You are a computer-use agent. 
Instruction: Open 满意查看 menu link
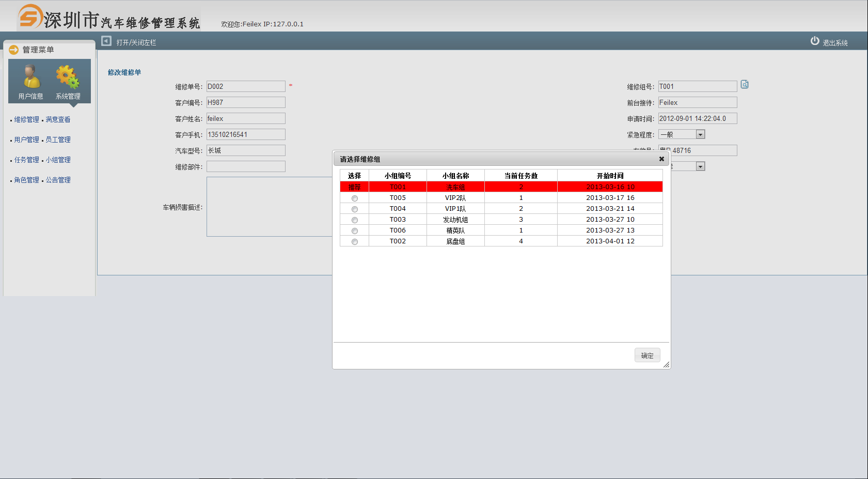tap(58, 119)
